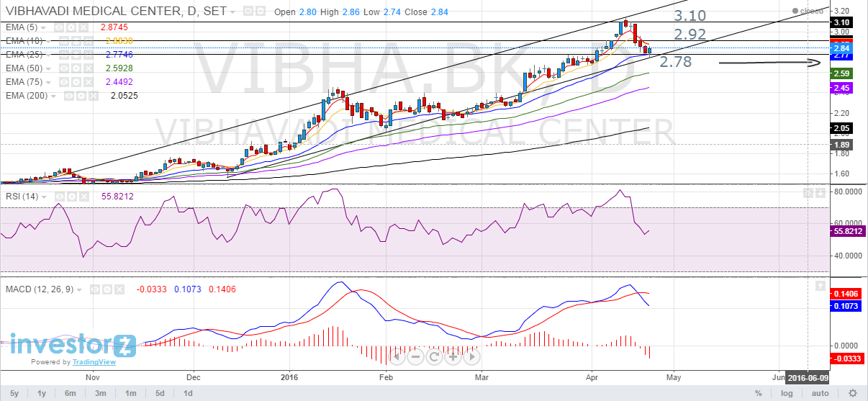Select the 1d time range

click(188, 393)
